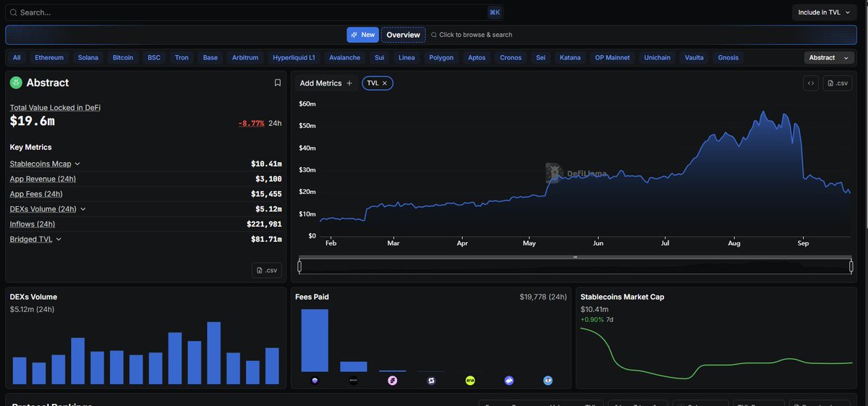868x406 pixels.
Task: Click the right handle of chart range slider
Action: point(852,266)
